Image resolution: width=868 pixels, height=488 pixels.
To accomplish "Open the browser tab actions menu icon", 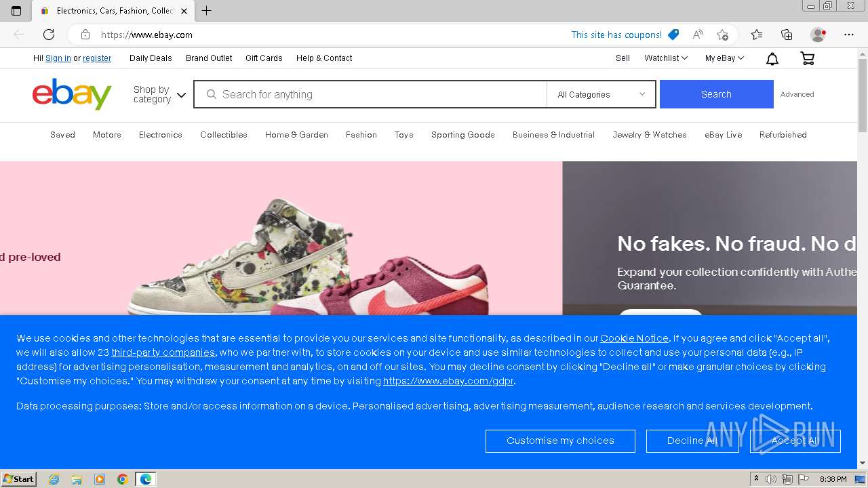I will pyautogui.click(x=16, y=11).
